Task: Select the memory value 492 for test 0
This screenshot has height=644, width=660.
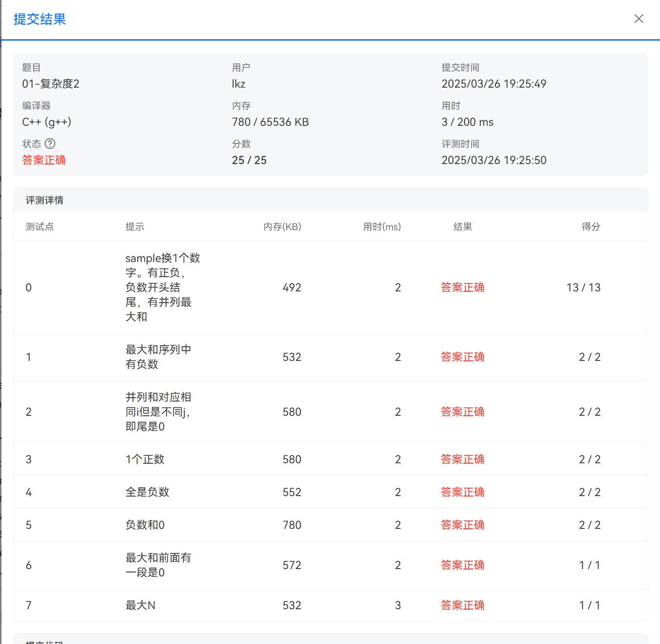Action: coord(292,287)
